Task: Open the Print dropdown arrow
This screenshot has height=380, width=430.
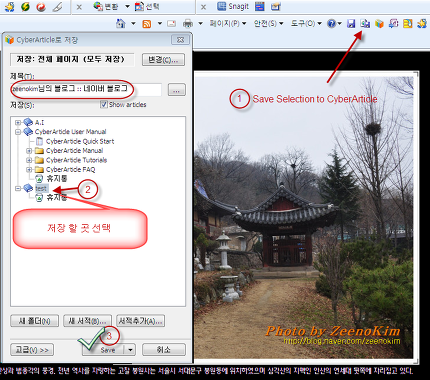Action: tap(200, 23)
